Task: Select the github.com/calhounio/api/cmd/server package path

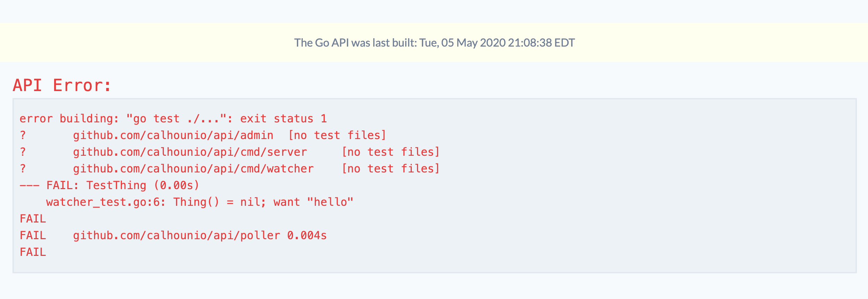Action: (190, 152)
